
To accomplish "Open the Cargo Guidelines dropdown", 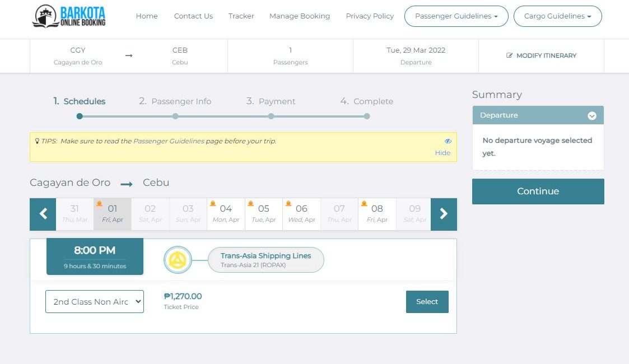I will tap(557, 16).
